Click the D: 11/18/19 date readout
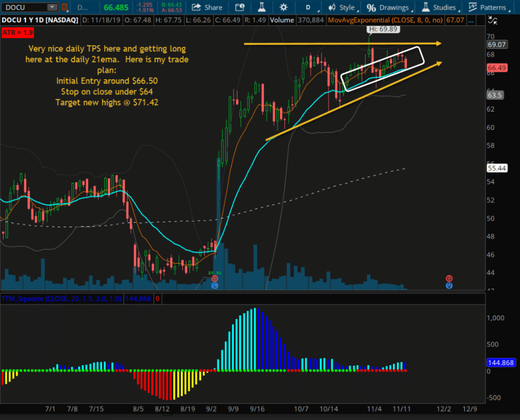The image size is (520, 420). click(x=102, y=20)
